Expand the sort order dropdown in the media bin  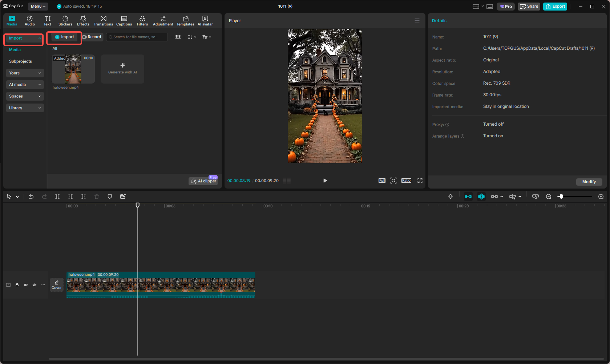pos(191,37)
